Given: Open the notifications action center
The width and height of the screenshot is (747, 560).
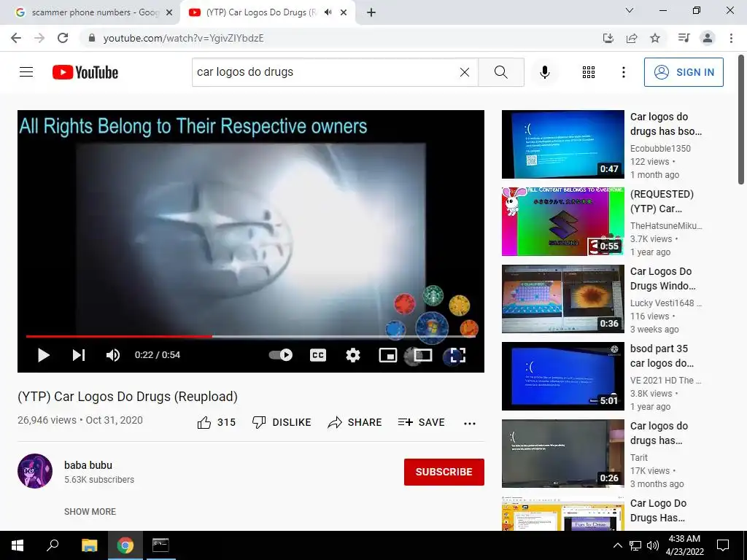Looking at the screenshot, I should pos(723,545).
